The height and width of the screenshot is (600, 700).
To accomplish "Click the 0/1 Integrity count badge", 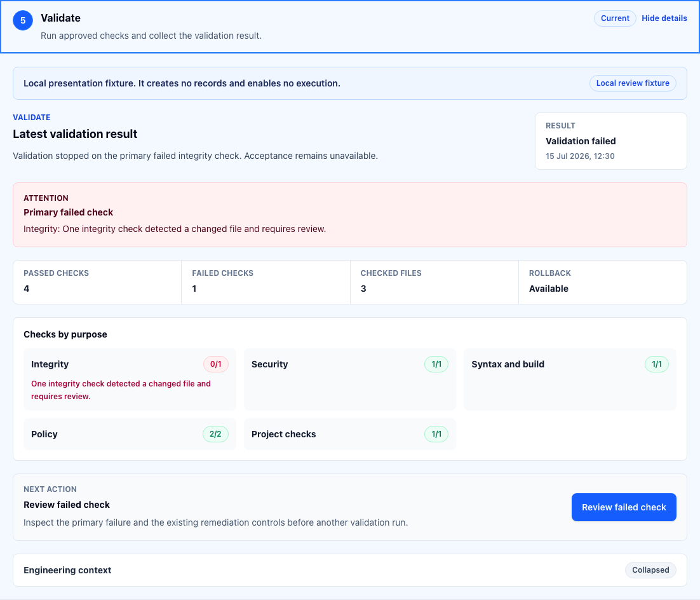I will click(x=215, y=364).
